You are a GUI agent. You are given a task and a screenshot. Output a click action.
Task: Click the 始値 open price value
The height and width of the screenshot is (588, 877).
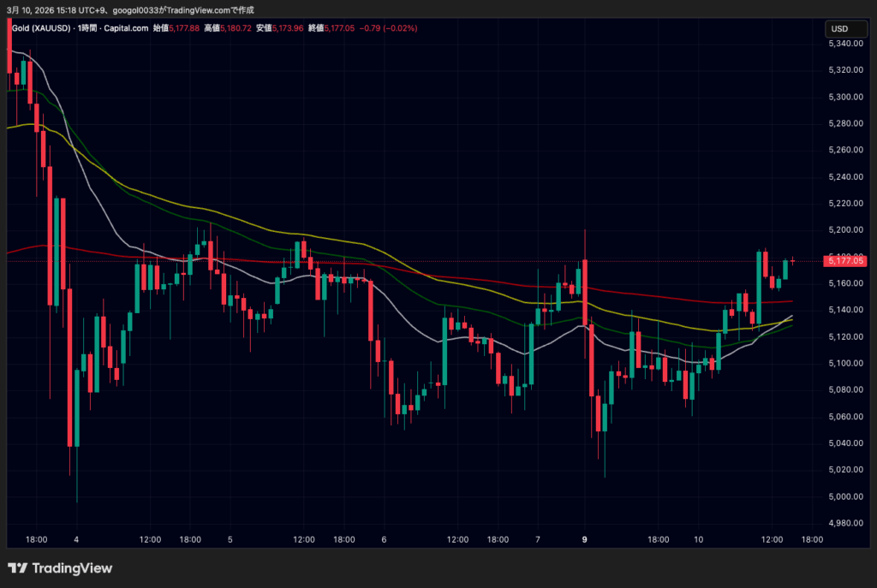[185, 28]
